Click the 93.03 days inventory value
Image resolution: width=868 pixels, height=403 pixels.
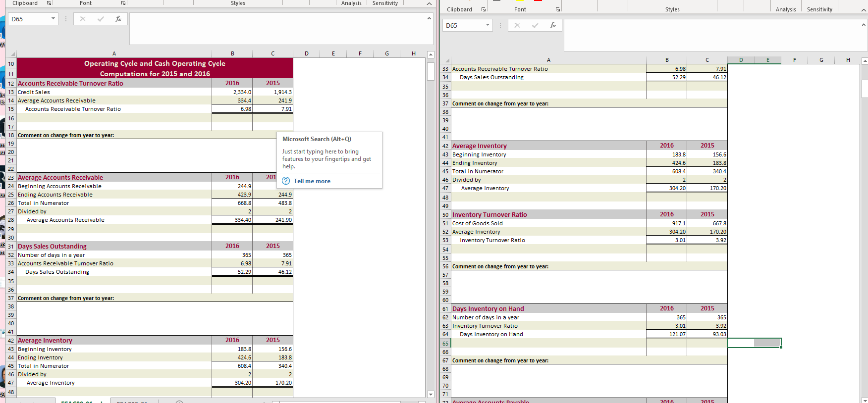pos(707,334)
